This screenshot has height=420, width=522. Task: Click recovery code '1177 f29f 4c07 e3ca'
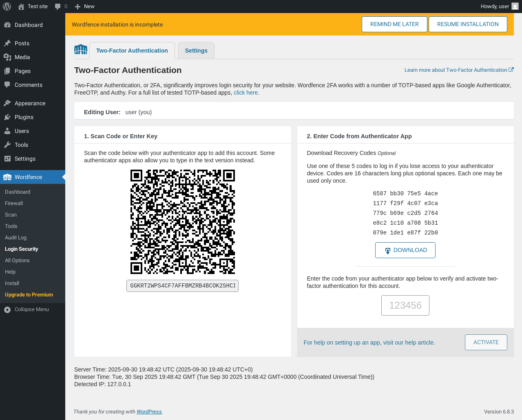[405, 203]
